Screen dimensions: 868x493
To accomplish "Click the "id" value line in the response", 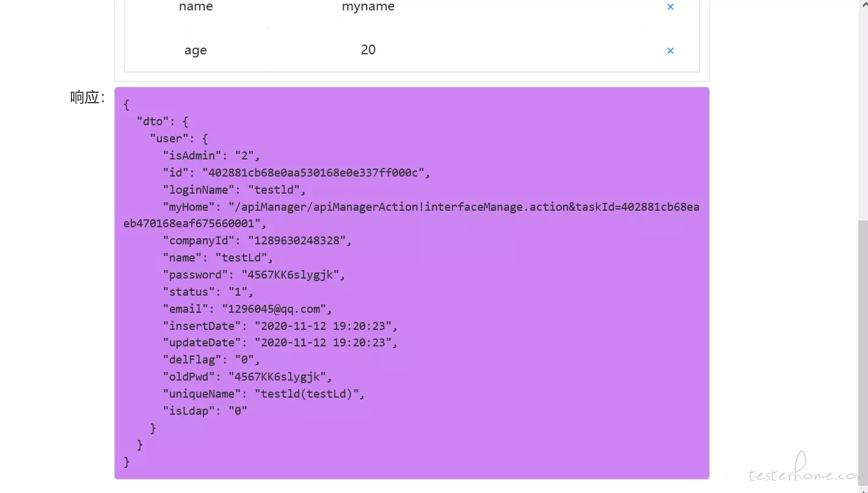I will click(x=296, y=173).
